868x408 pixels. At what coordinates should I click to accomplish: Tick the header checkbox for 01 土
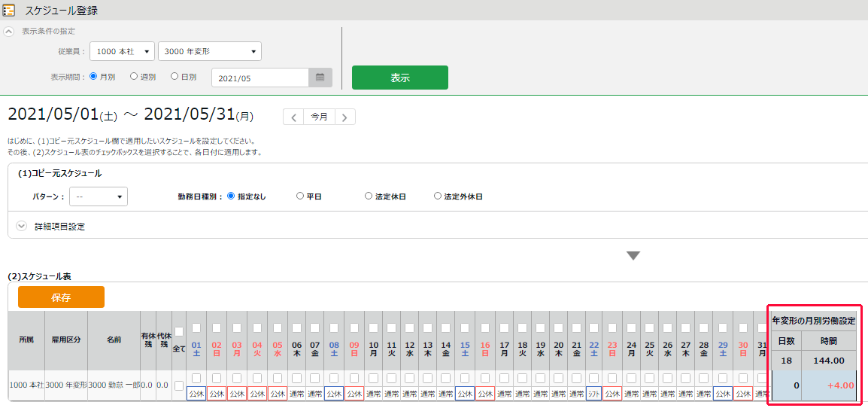[196, 328]
